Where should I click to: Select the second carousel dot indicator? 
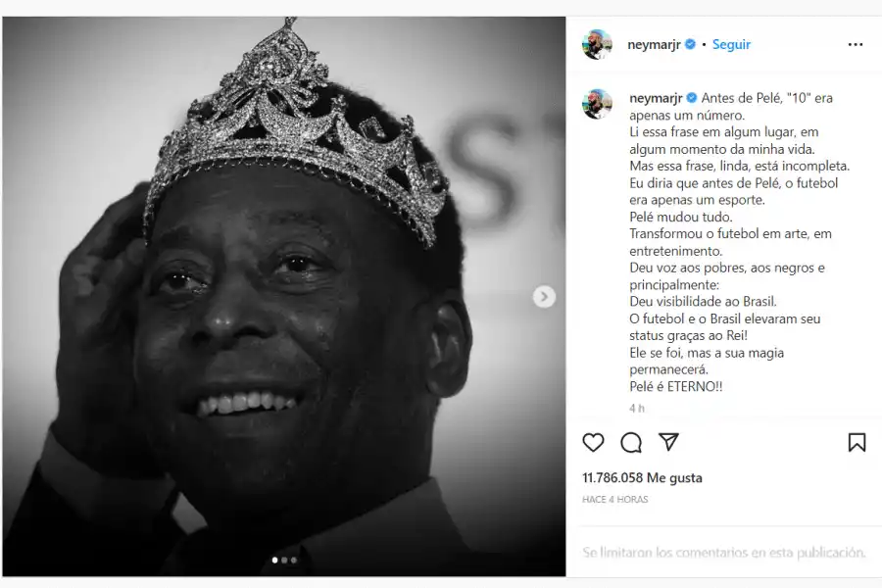click(x=284, y=560)
